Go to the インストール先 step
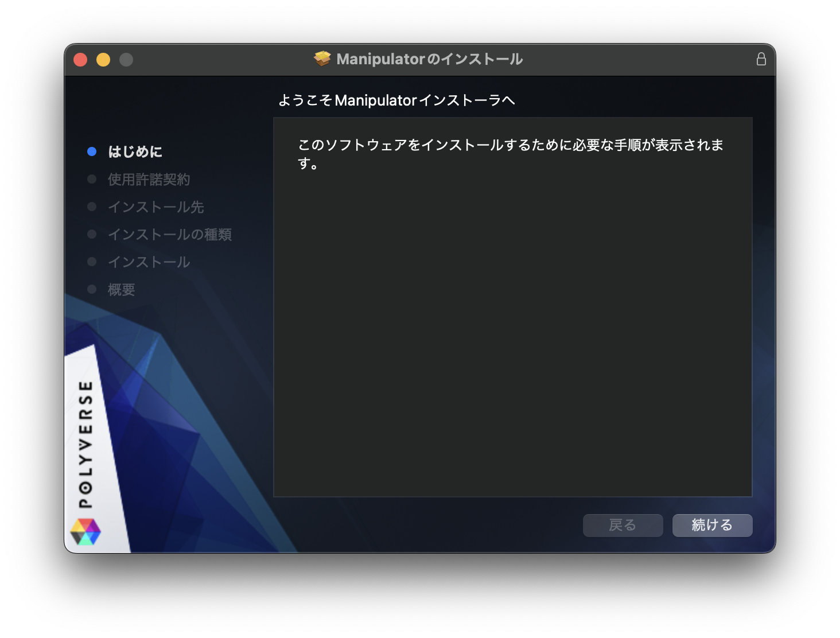The width and height of the screenshot is (840, 638). point(155,207)
